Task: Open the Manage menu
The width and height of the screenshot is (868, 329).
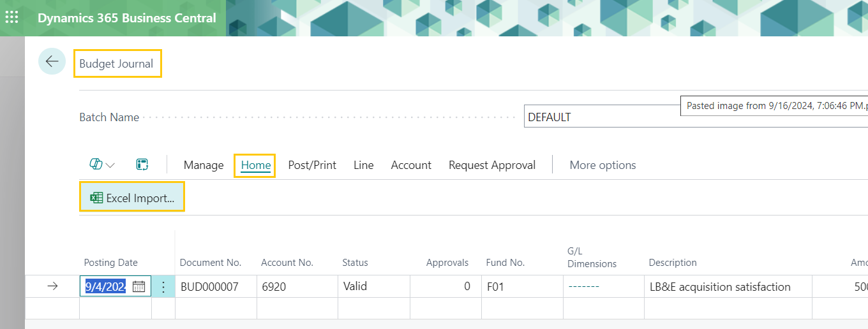Action: [204, 165]
